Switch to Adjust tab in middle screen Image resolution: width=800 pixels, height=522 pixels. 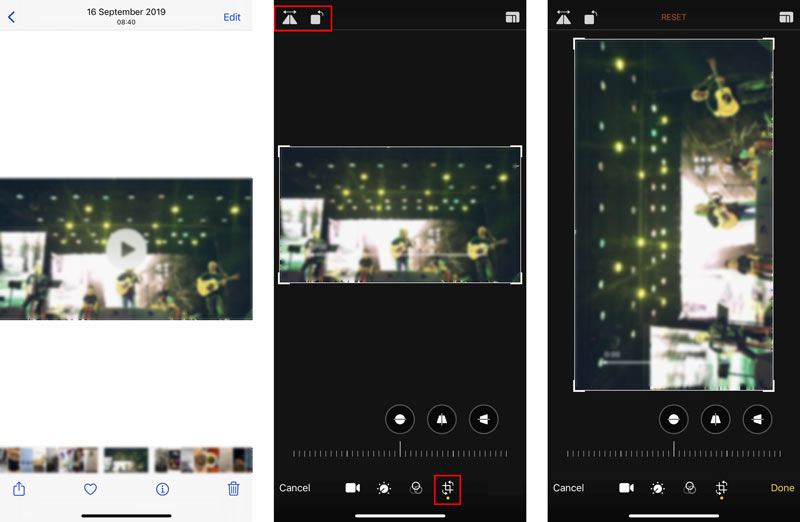(384, 488)
